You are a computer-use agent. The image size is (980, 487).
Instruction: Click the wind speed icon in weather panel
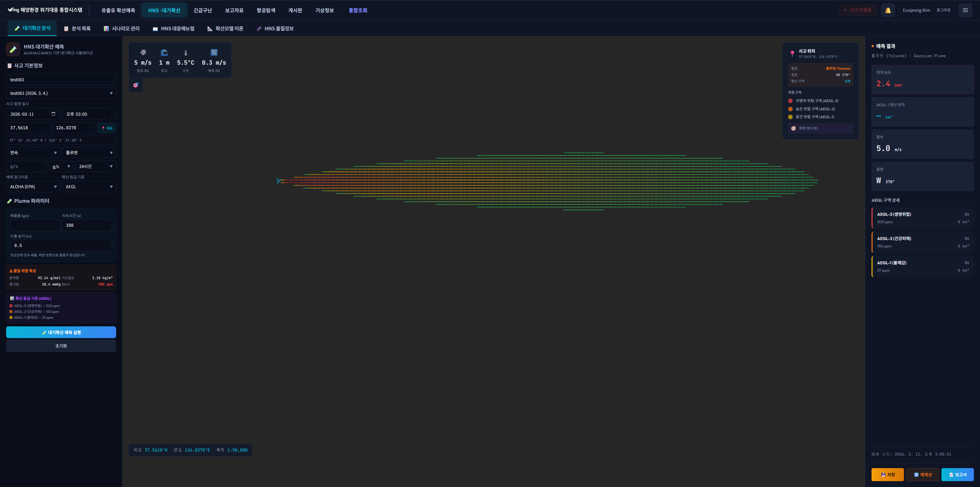coord(143,53)
